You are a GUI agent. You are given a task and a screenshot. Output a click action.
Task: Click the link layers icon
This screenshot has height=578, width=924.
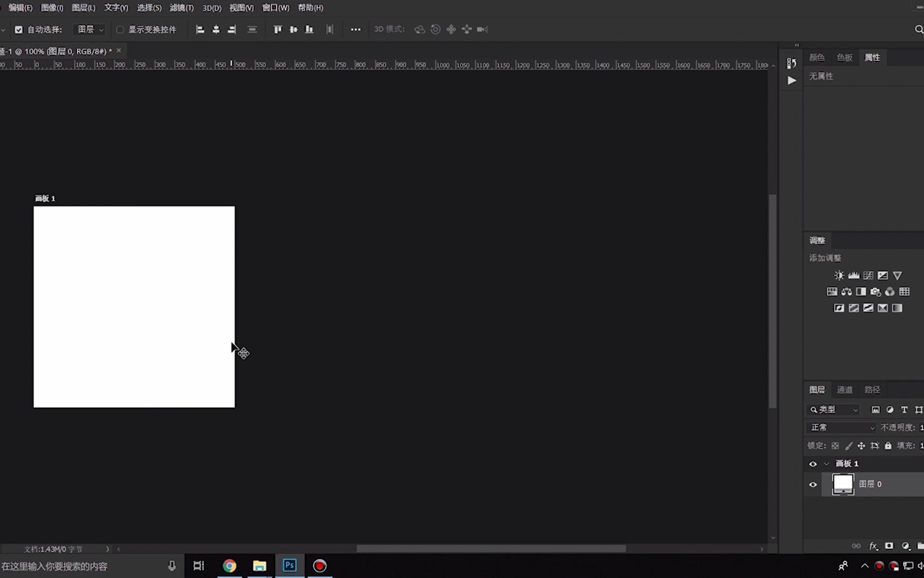(x=857, y=546)
